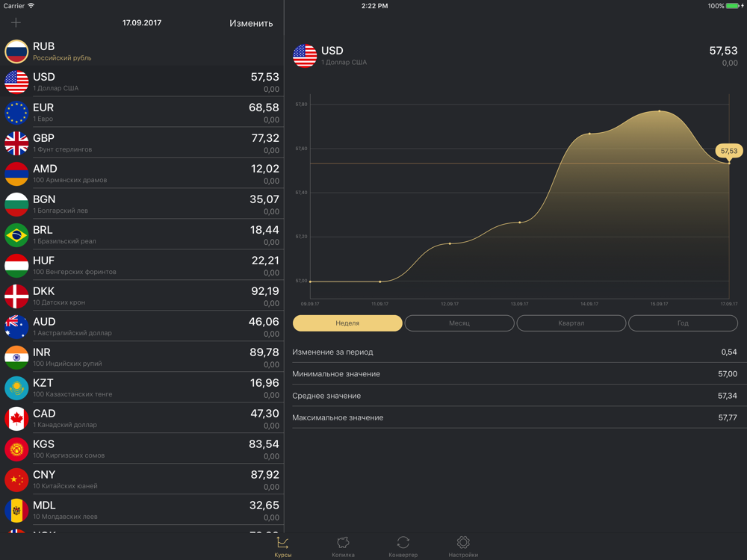Click the Canadian flag icon for CAD
Viewport: 747px width, 560px height.
click(x=16, y=419)
